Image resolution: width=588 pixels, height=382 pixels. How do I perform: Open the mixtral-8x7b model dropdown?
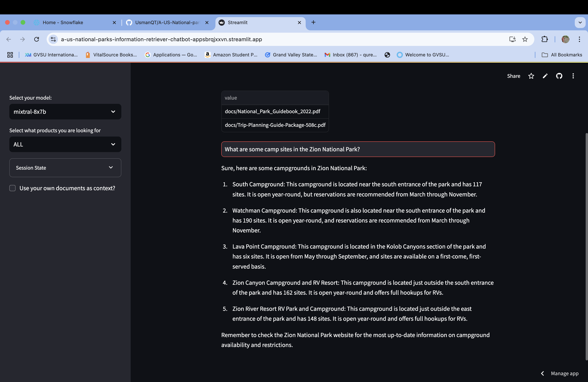tap(65, 112)
